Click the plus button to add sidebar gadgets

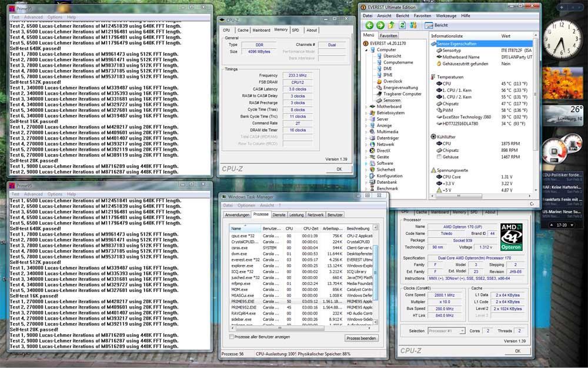[x=562, y=7]
